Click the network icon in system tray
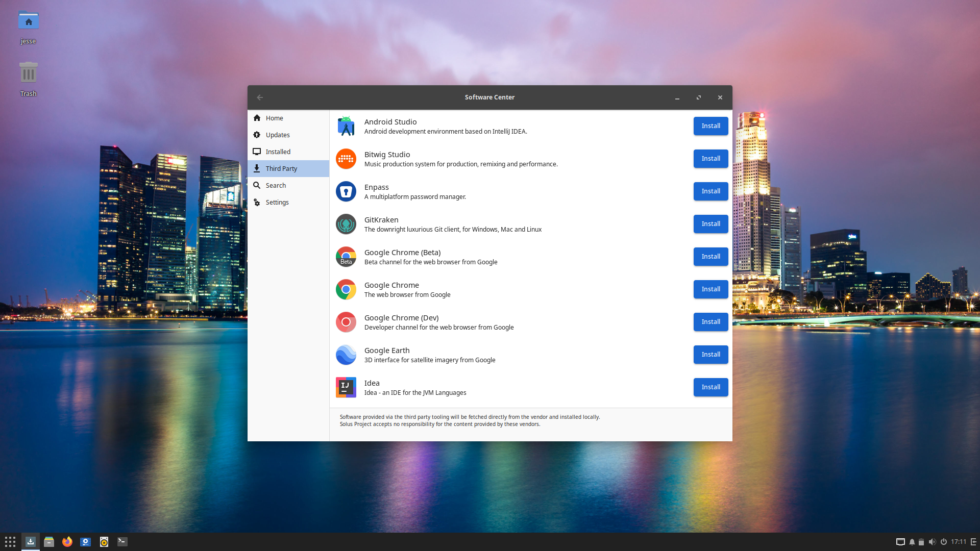This screenshot has width=980, height=551. (901, 542)
